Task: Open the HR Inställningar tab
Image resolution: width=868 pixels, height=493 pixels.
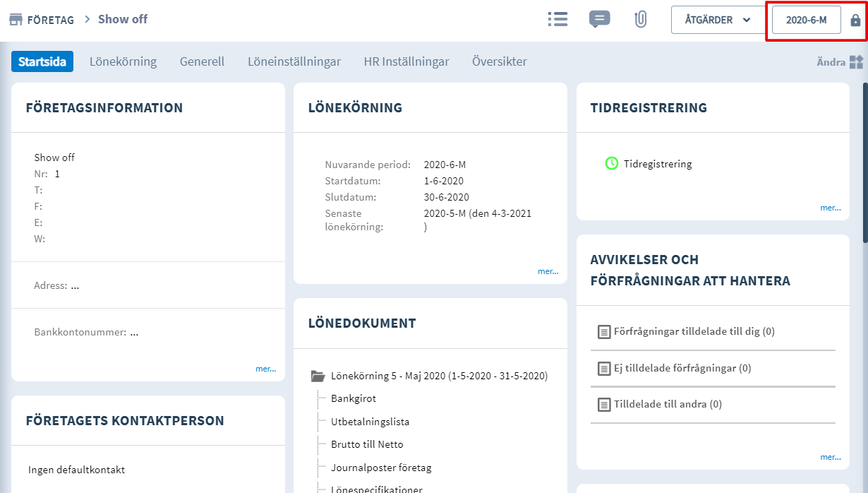Action: click(x=406, y=61)
